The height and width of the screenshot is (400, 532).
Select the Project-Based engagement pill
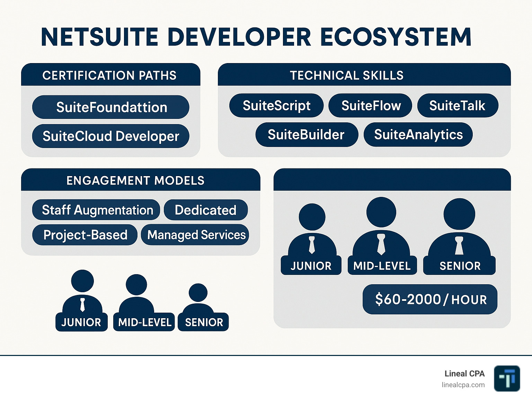[x=85, y=235]
